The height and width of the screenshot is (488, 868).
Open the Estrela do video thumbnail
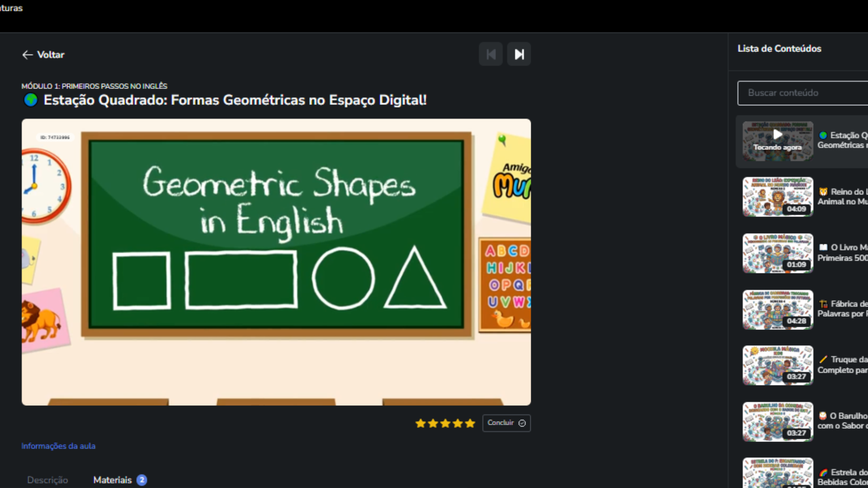point(778,473)
